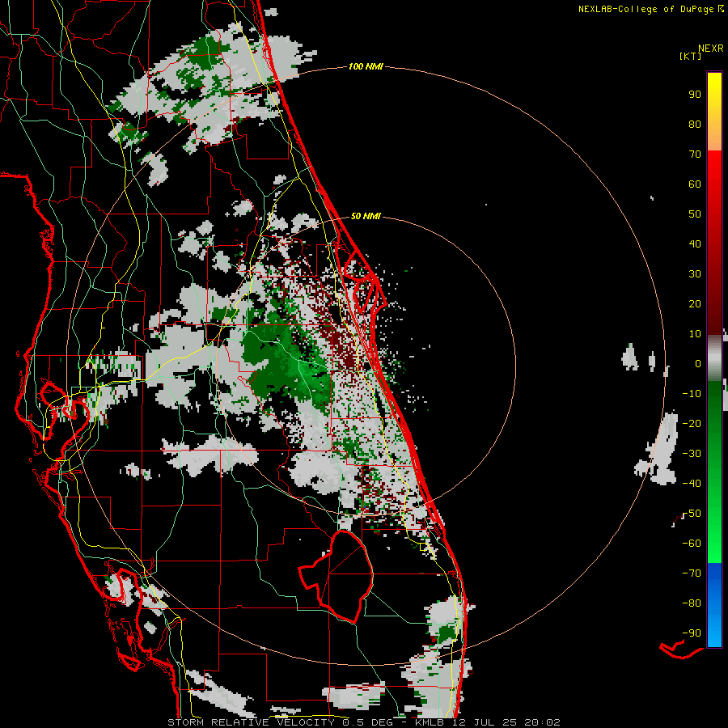Click the 60 value on the velocity scale
The height and width of the screenshot is (728, 728).
click(695, 184)
